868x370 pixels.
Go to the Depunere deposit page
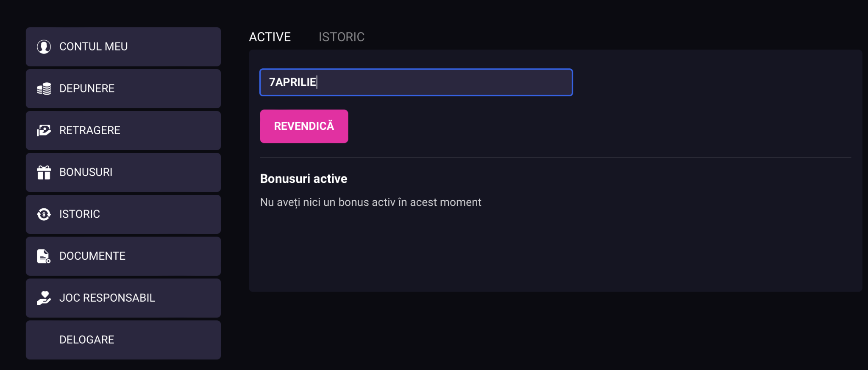tap(123, 89)
